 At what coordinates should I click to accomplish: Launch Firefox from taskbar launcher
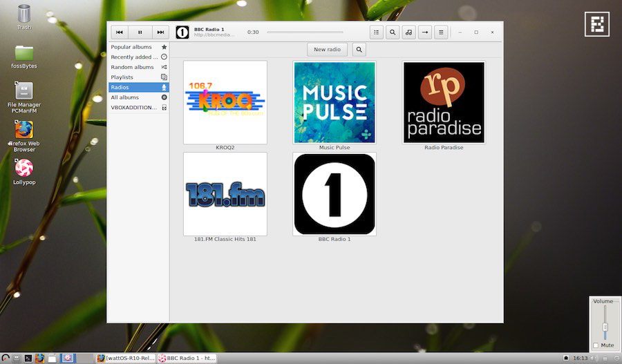39,358
